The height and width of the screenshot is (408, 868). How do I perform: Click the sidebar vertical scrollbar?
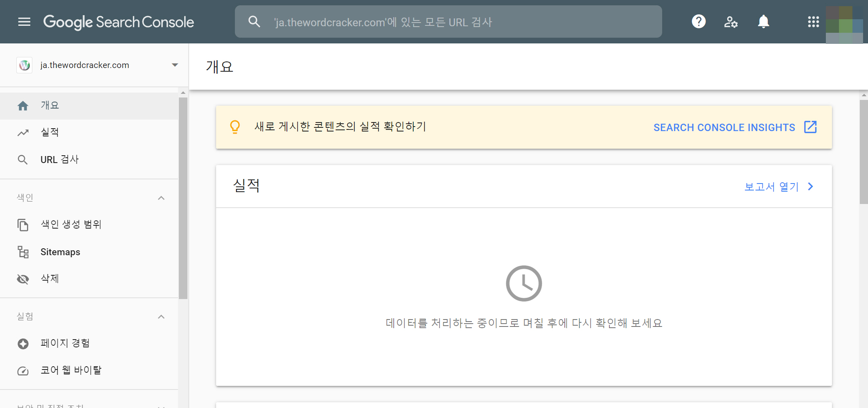tap(183, 198)
